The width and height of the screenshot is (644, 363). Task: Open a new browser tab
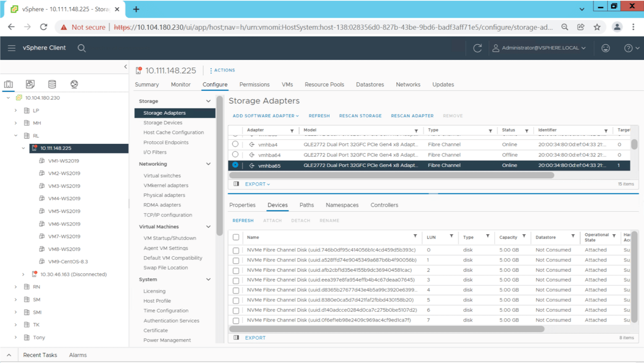pos(136,9)
